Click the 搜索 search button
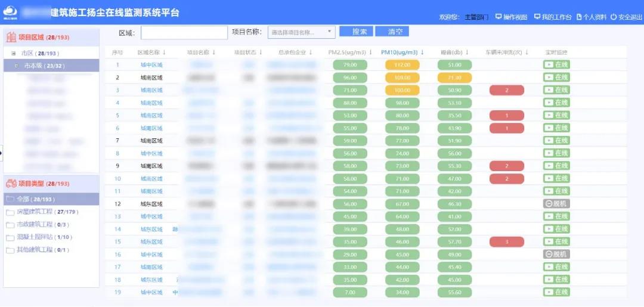 point(357,32)
